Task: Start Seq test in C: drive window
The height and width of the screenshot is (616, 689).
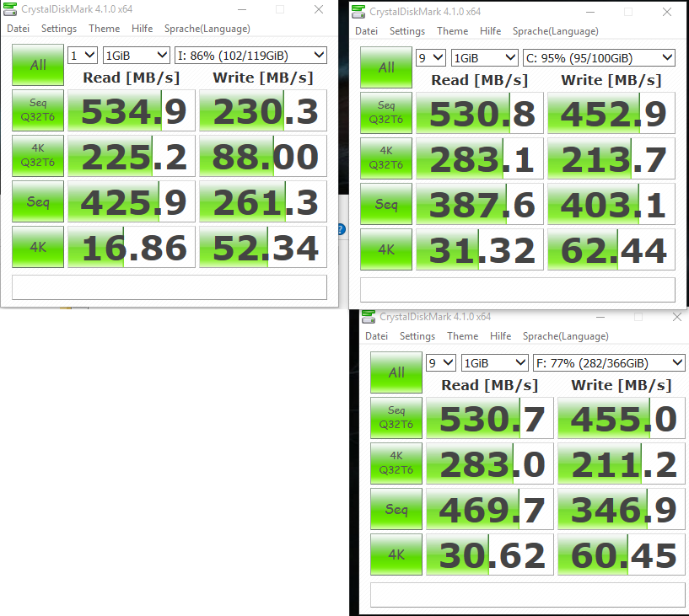Action: click(385, 204)
